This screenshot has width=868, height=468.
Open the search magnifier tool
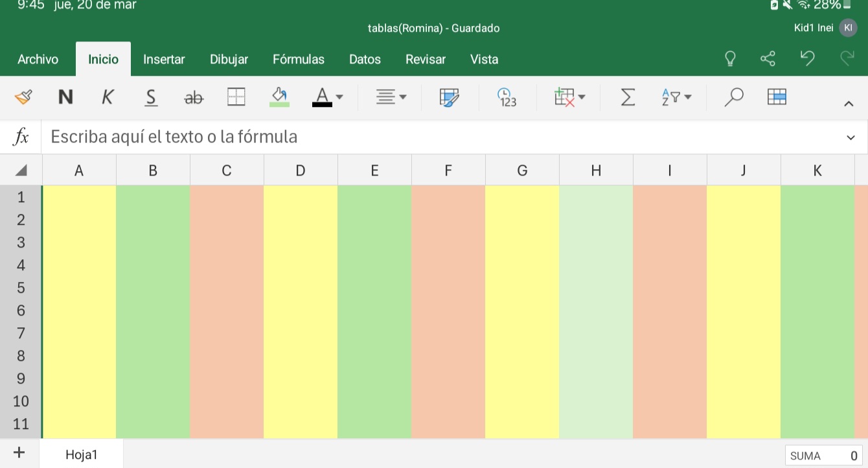point(733,97)
